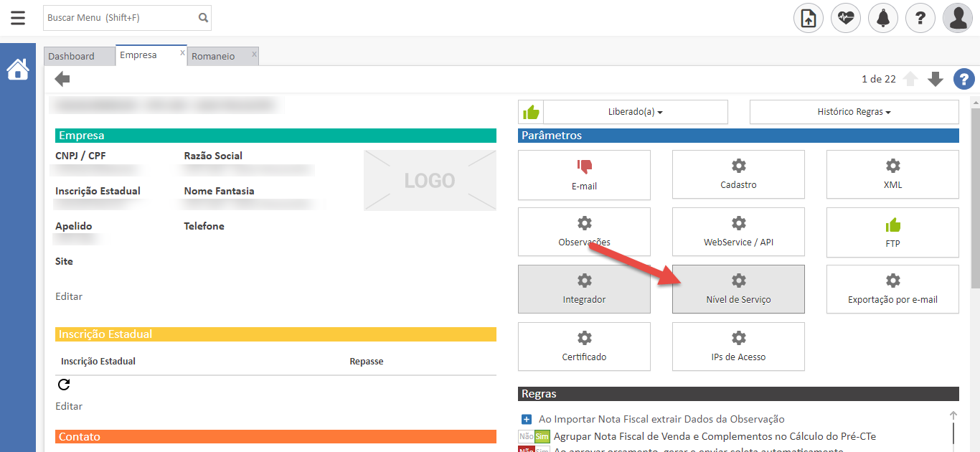Click Editar under the Site field

(x=69, y=296)
